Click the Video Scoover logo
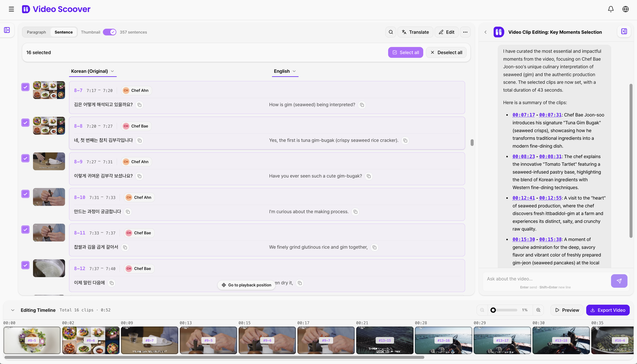The height and width of the screenshot is (364, 637). pyautogui.click(x=56, y=9)
